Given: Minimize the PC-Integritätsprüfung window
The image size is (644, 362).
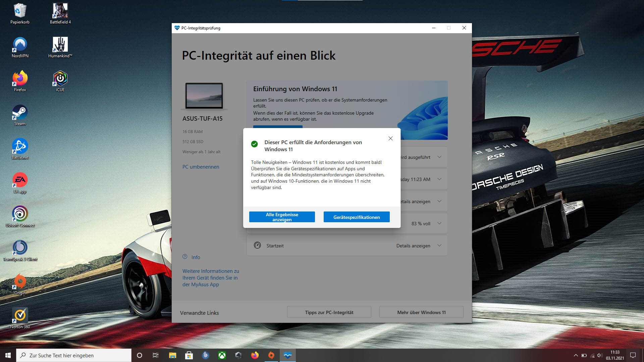Looking at the screenshot, I should (433, 28).
